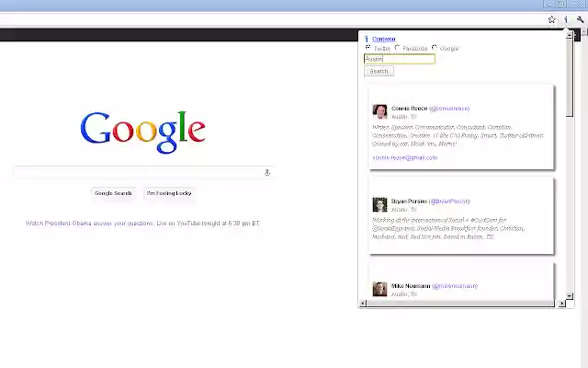The width and height of the screenshot is (588, 368).
Task: Select the Twitter radio button
Action: (x=367, y=48)
